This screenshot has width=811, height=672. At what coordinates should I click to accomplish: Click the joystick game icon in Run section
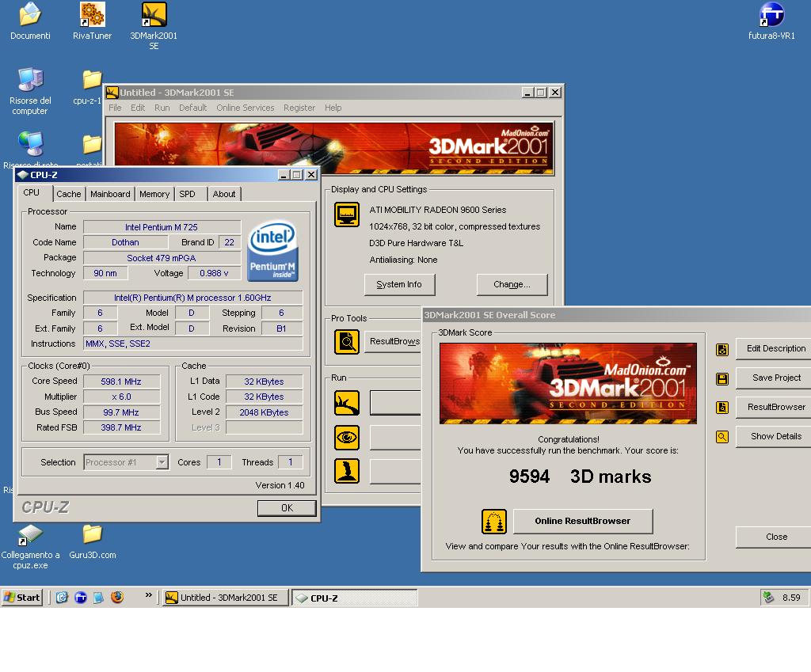[x=347, y=471]
